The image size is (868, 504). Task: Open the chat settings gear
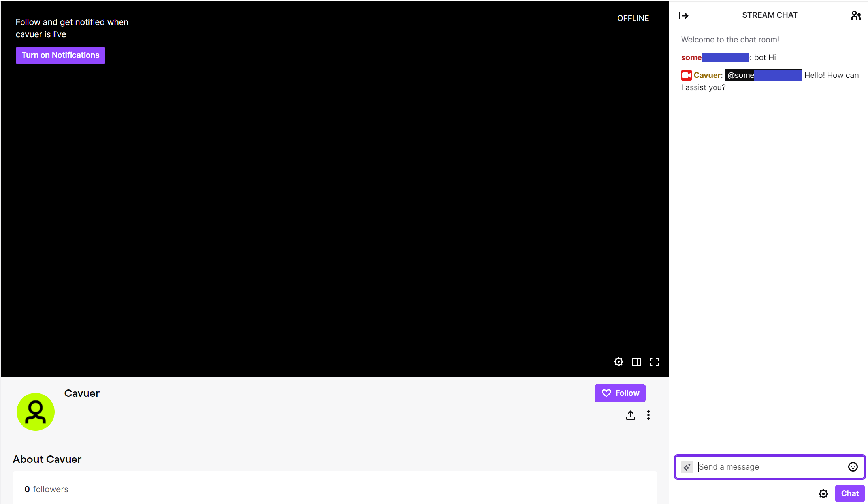823,493
